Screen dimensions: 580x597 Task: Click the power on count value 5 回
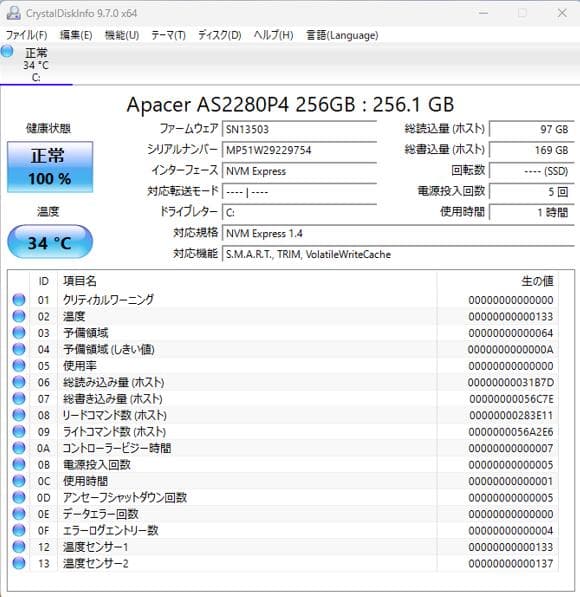coord(532,192)
